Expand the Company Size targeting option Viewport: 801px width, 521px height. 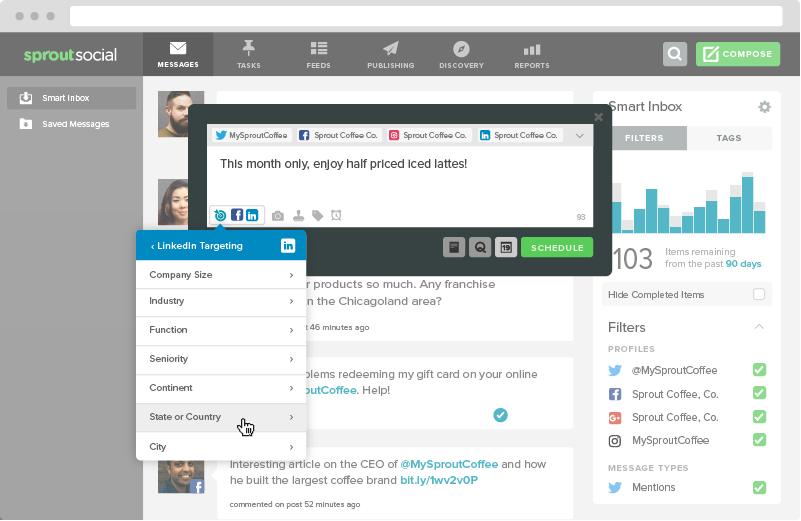221,275
